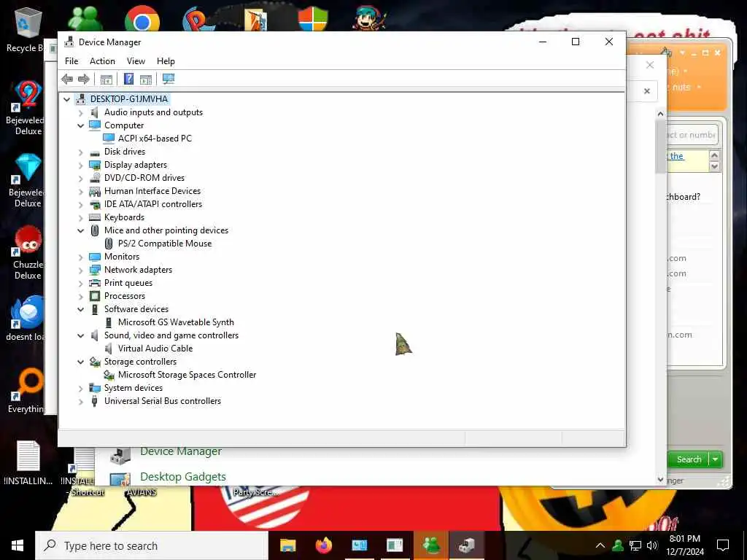Click the Human Interface Devices icon
747x560 pixels.
(x=95, y=191)
